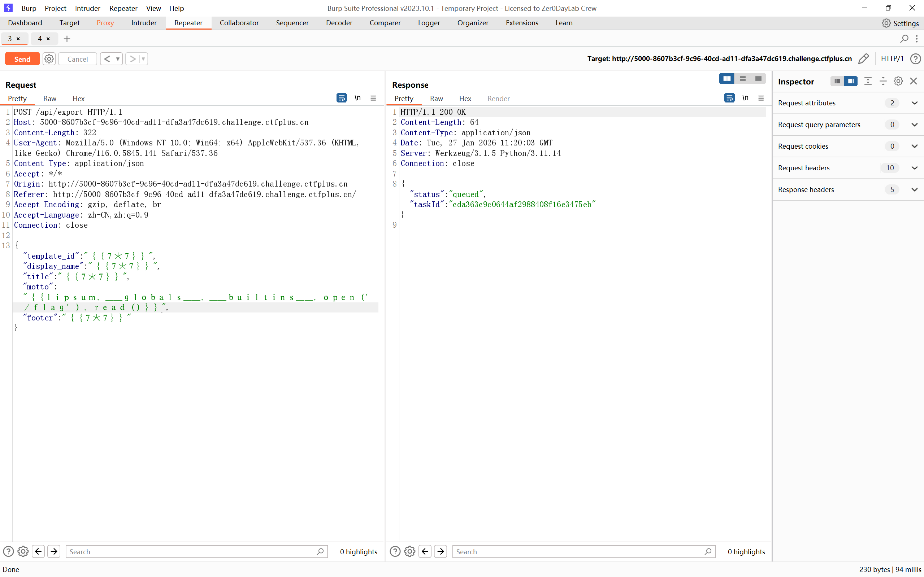Open the Decoder tab
Screen dimensions: 924x577
coord(339,23)
